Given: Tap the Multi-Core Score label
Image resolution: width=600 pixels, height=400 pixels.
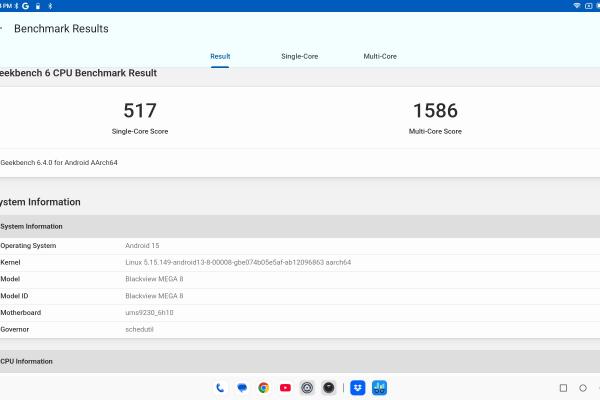Looking at the screenshot, I should (435, 131).
